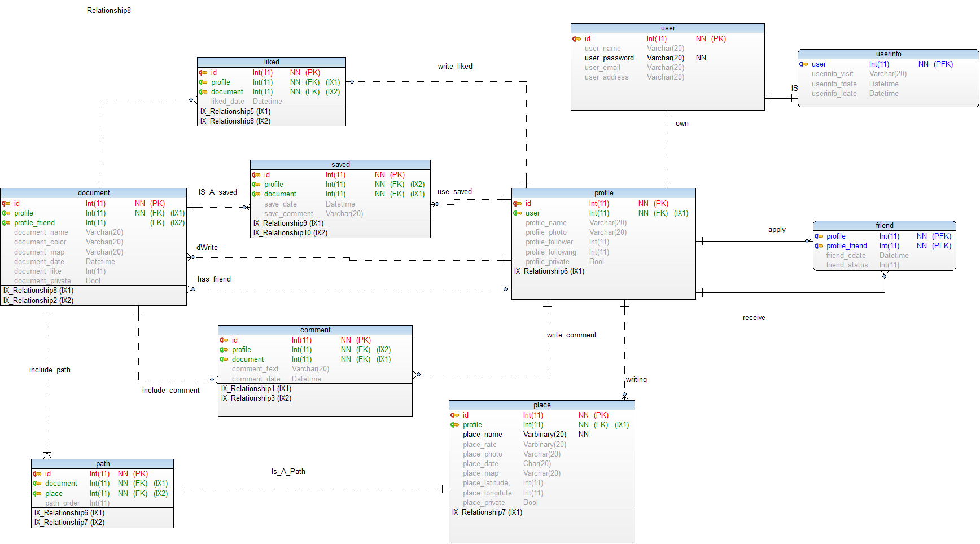Click the 'include comment' relationship label

(x=171, y=391)
